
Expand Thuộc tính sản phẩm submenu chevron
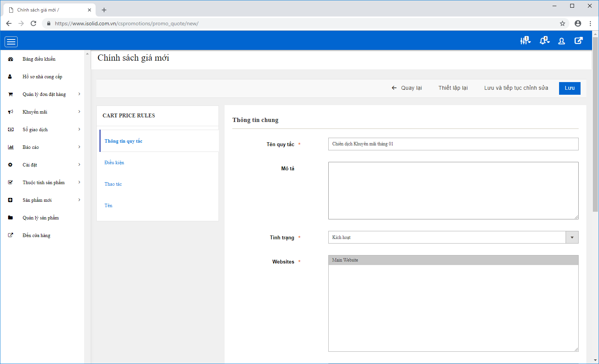[79, 182]
